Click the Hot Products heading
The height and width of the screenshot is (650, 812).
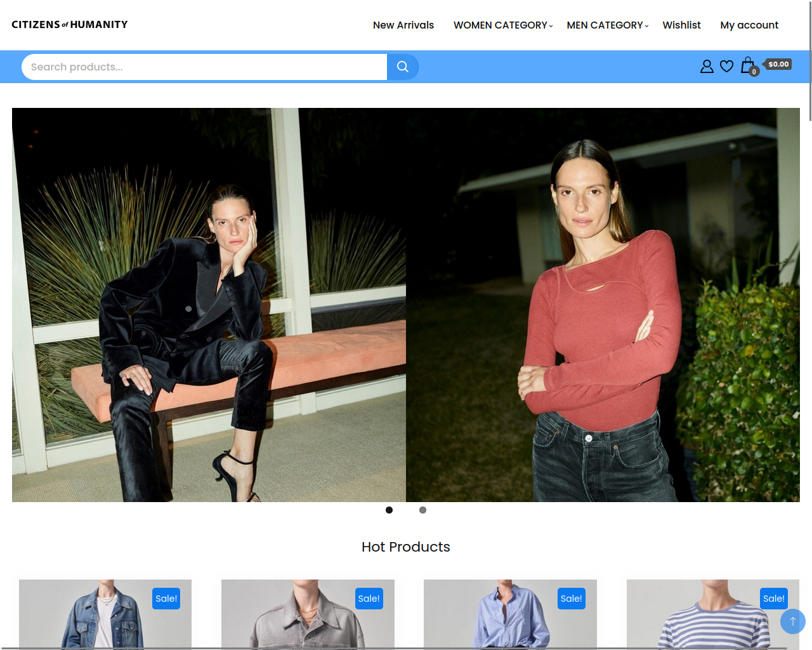click(406, 547)
